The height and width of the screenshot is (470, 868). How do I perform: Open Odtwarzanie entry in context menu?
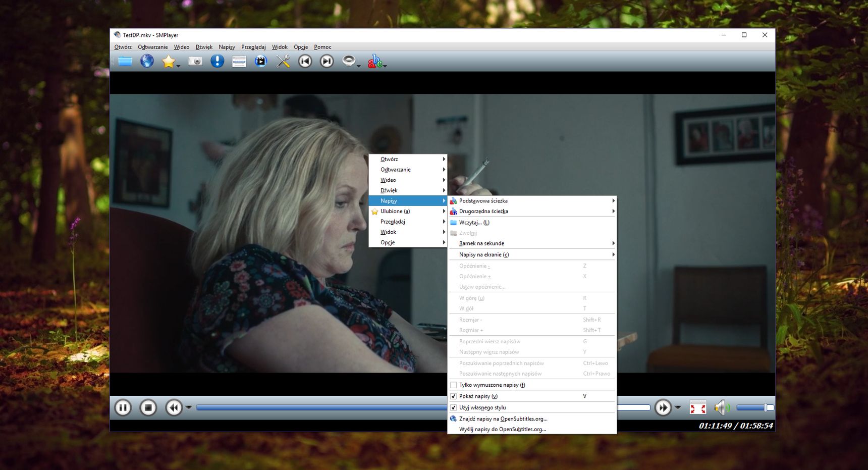tap(408, 170)
